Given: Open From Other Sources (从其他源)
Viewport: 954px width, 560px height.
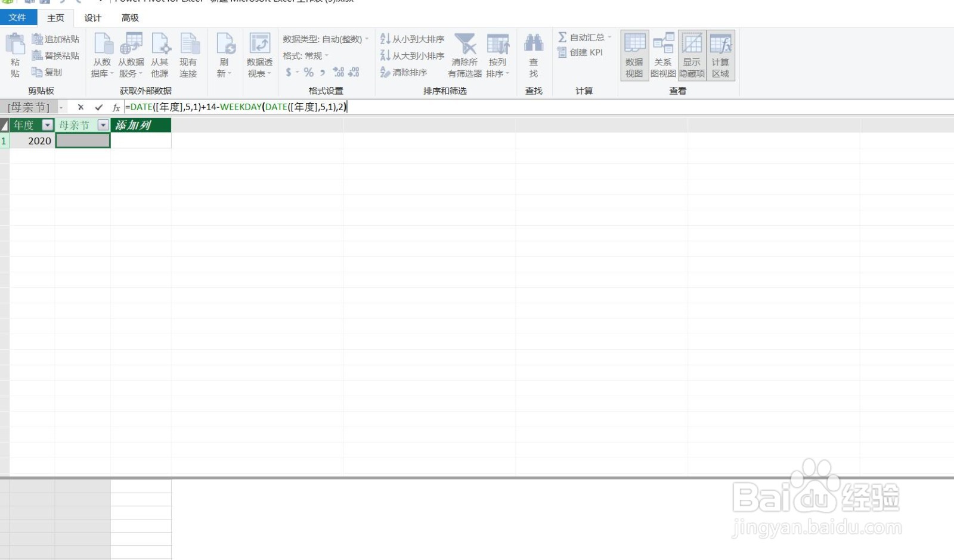Looking at the screenshot, I should [160, 55].
